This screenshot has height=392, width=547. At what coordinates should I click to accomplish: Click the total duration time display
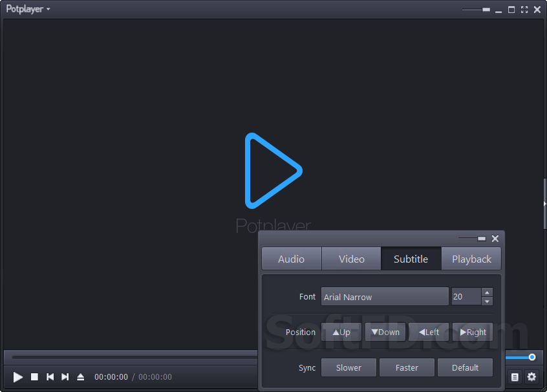pos(155,377)
